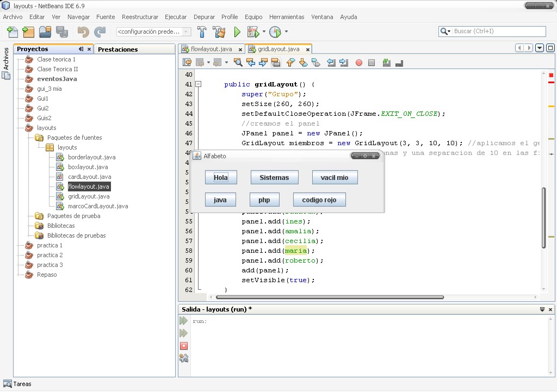Comment out the selected lines
The height and width of the screenshot is (392, 557).
[386, 62]
